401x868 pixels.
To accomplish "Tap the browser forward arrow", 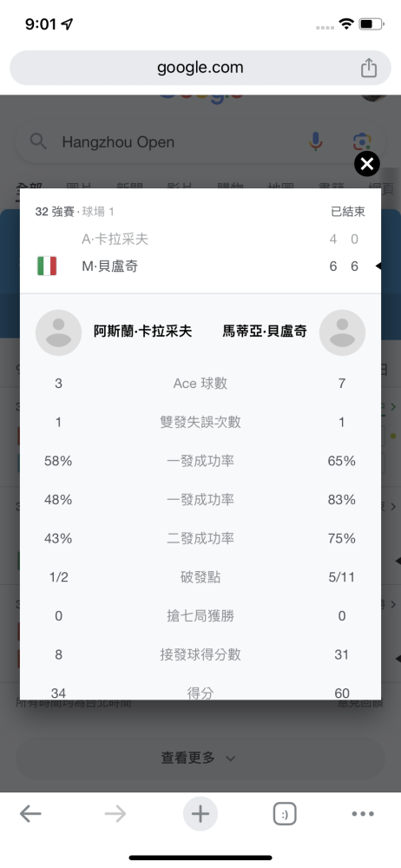I will coord(115,814).
